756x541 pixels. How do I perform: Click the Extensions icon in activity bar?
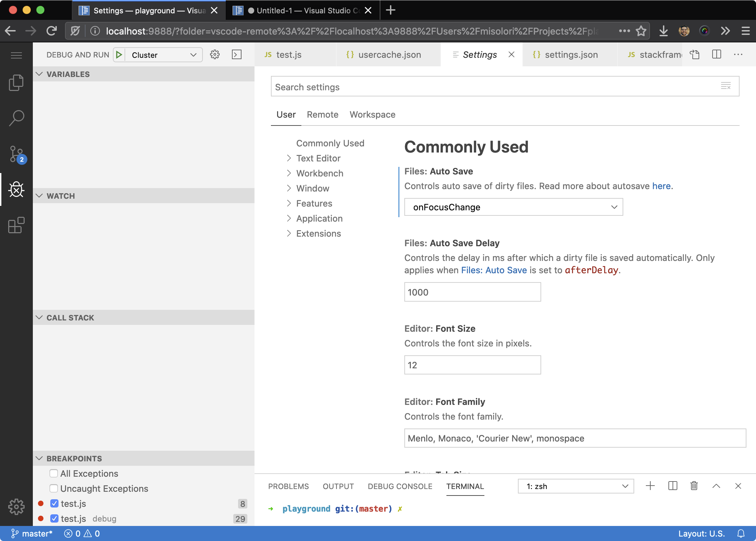coord(16,225)
